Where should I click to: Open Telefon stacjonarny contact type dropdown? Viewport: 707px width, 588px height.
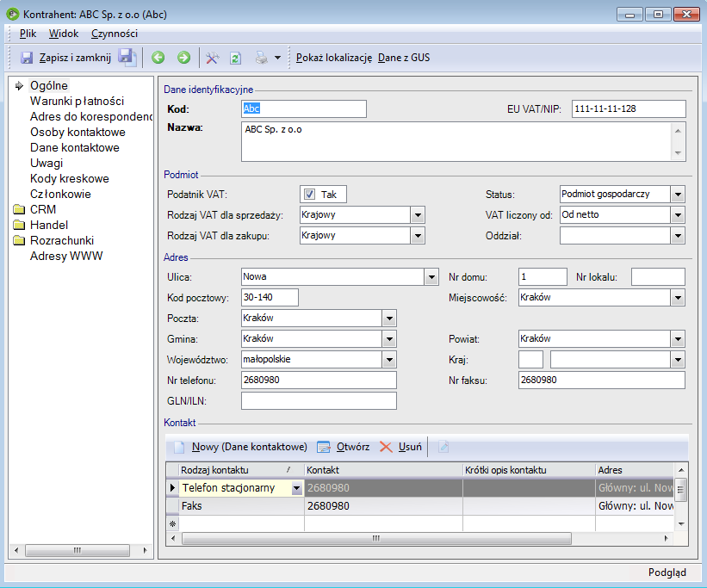pyautogui.click(x=297, y=488)
